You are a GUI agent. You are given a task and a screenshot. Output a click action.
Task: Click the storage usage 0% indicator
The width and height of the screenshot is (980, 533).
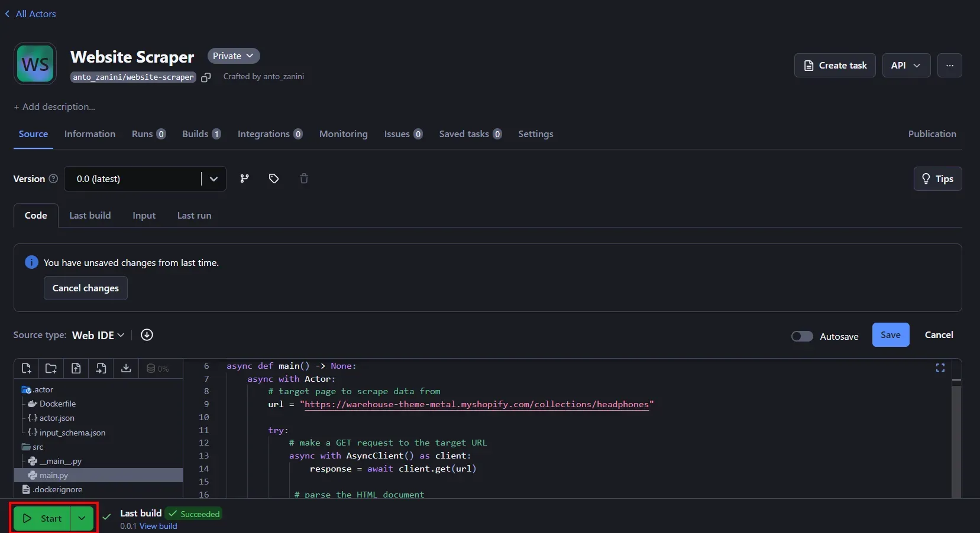(x=158, y=368)
